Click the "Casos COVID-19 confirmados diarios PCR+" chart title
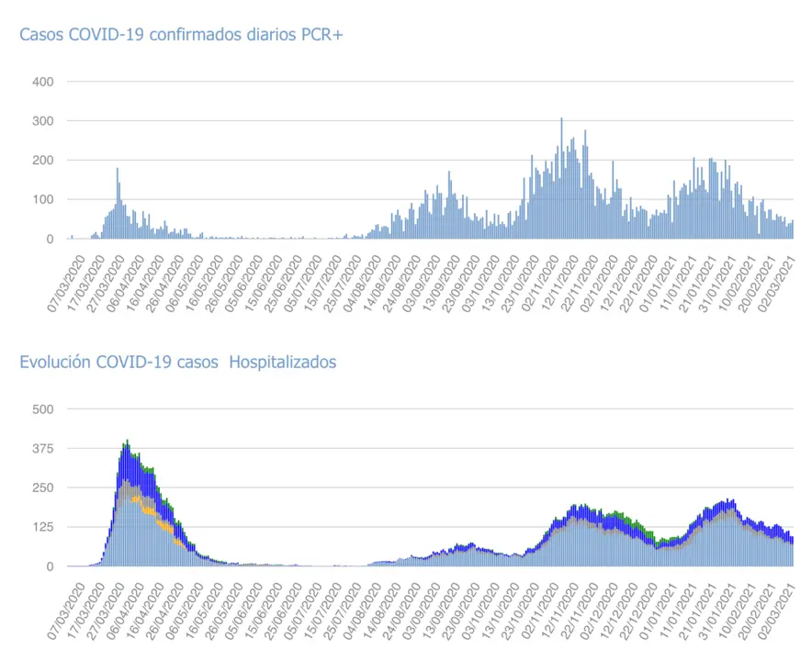 [181, 35]
